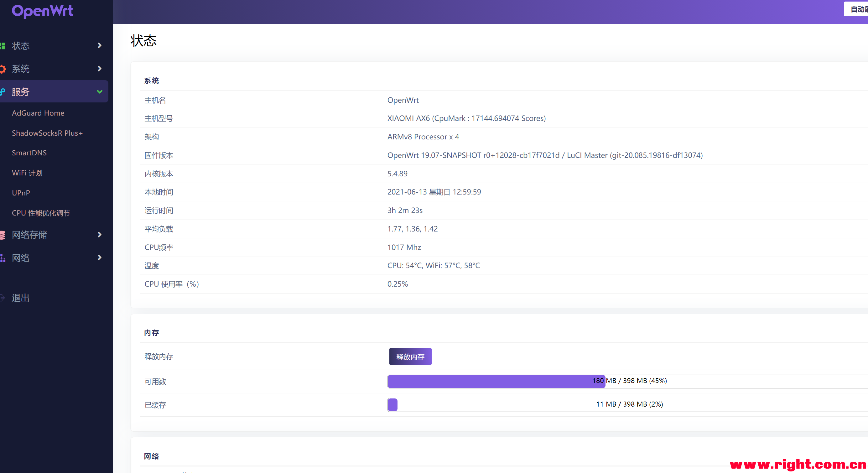The height and width of the screenshot is (473, 868).
Task: Expand the 网络 menu chevron
Action: click(x=99, y=258)
